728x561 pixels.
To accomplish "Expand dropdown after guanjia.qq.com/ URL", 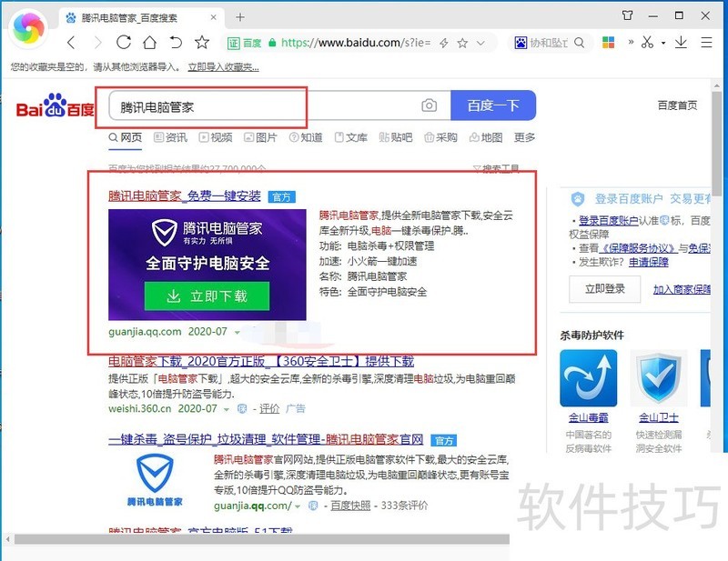I will pyautogui.click(x=298, y=506).
